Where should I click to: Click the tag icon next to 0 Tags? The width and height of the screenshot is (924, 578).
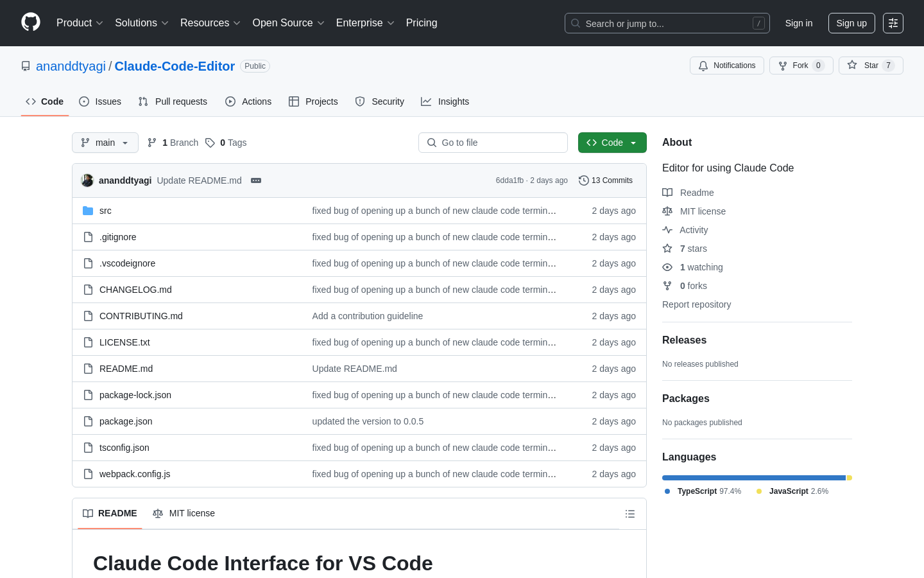click(210, 143)
